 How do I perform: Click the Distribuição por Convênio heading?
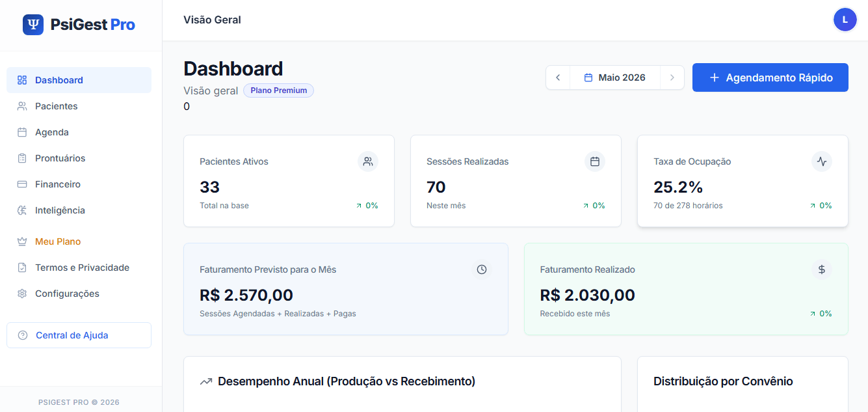coord(723,381)
